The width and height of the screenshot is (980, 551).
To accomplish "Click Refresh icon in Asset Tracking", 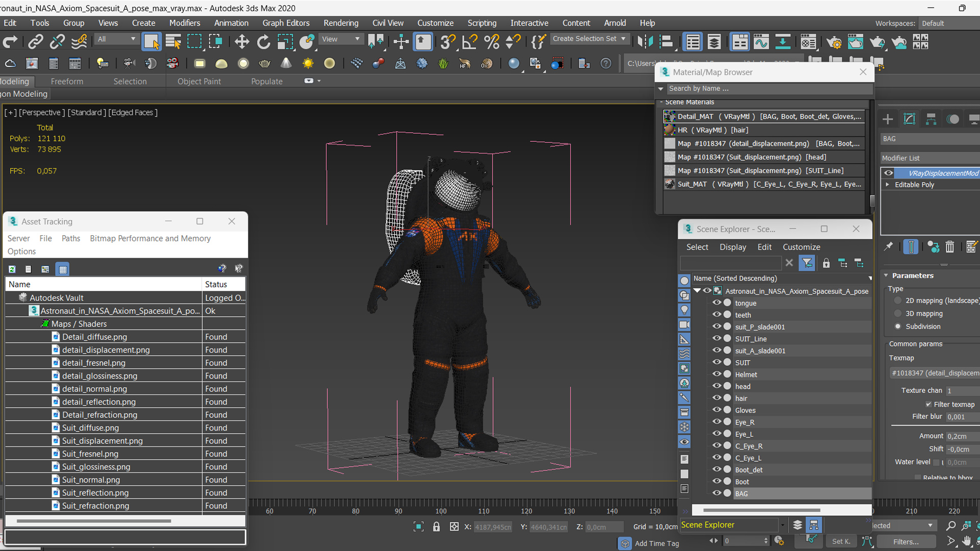I will click(12, 269).
